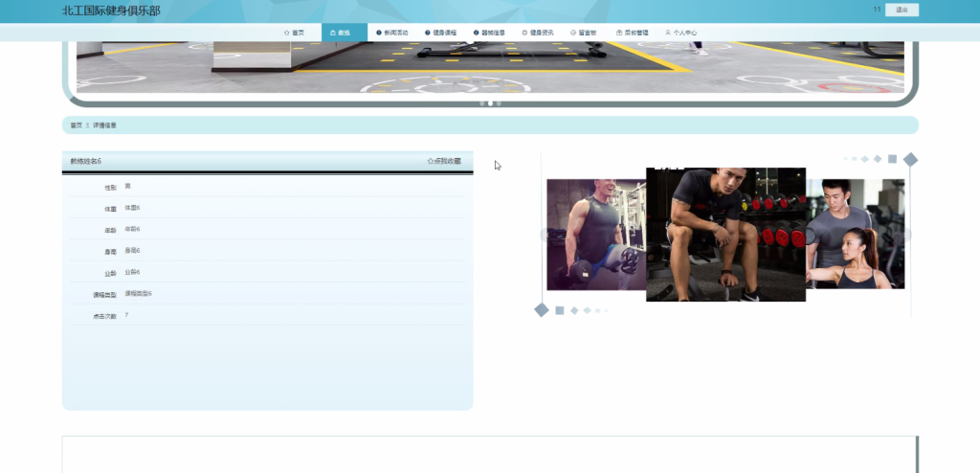Click the large diamond icon below gallery left
This screenshot has width=980, height=473.
tap(542, 309)
